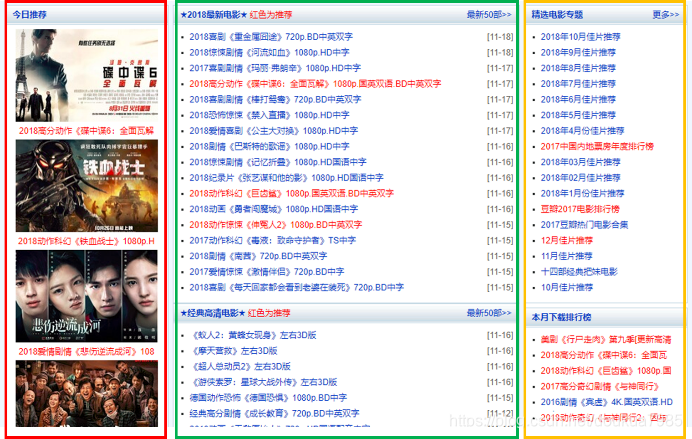Open 2018年5月佳片推荐
The width and height of the screenshot is (692, 439).
coord(578,115)
